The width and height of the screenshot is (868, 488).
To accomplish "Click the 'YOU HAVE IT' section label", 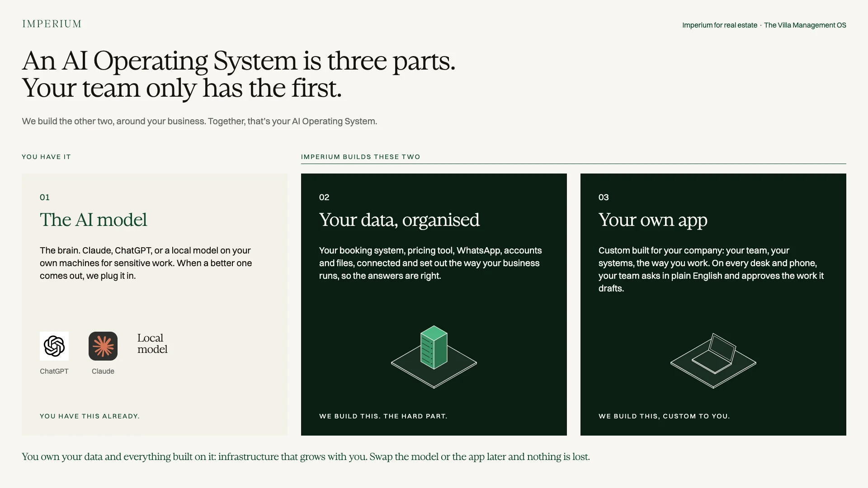I will 47,157.
